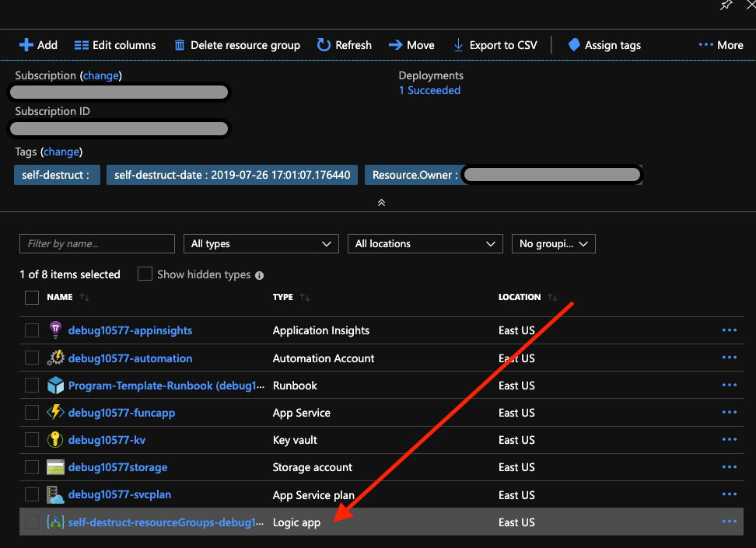The image size is (756, 548).
Task: Open debug10577-svcplan resource
Action: (x=120, y=494)
